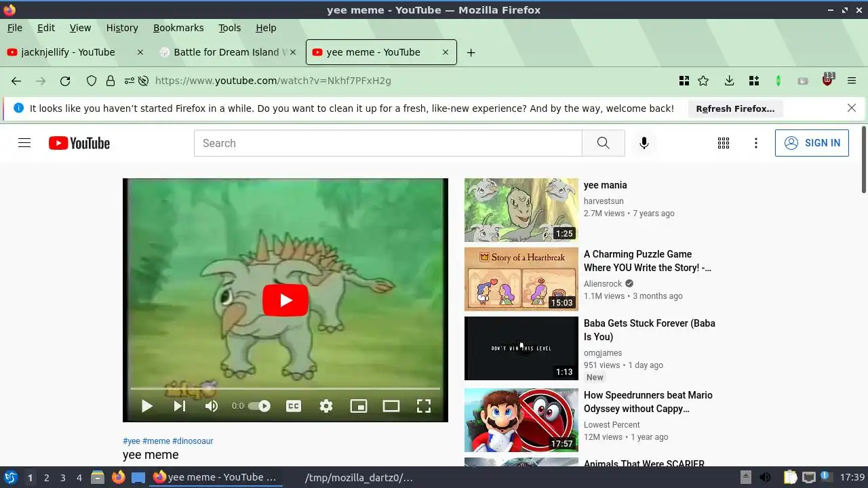Reload the current page
Viewport: 868px width, 488px height.
click(65, 81)
